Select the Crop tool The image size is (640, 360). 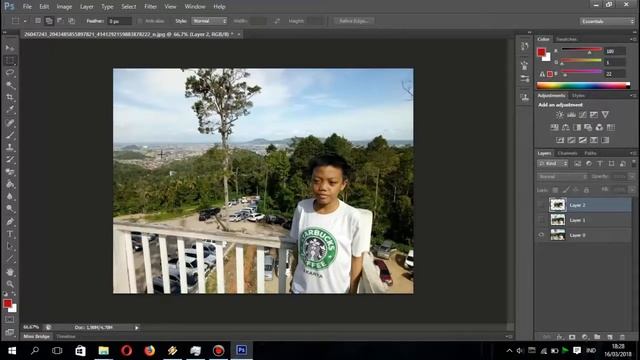click(x=10, y=98)
